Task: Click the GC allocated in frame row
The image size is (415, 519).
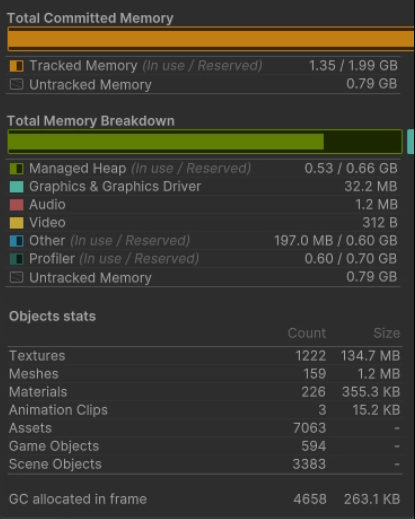Action: [204, 499]
